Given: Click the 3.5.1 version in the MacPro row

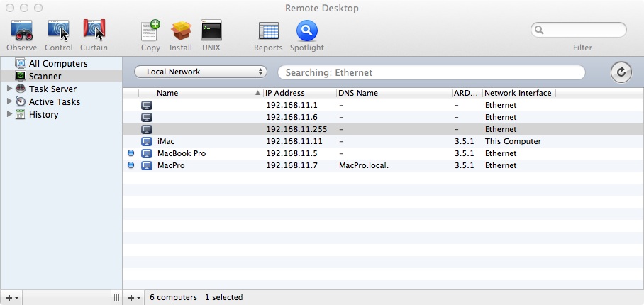Looking at the screenshot, I should (464, 165).
